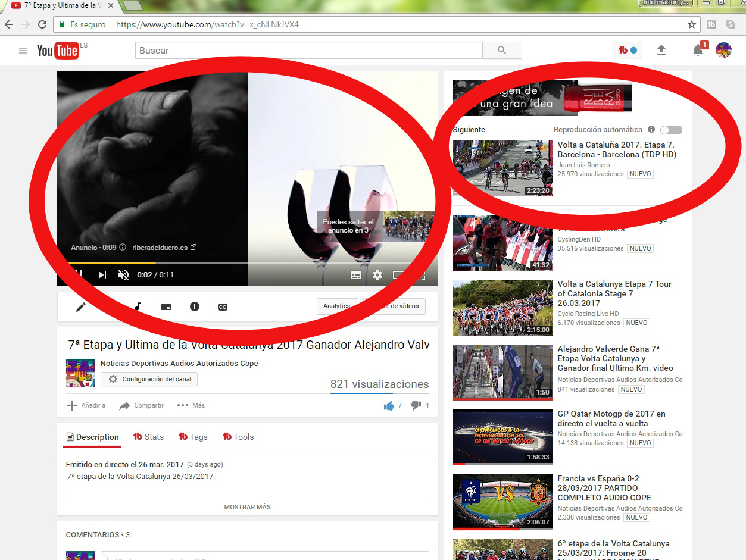Open the ad info icon beside Anuncio

[123, 247]
